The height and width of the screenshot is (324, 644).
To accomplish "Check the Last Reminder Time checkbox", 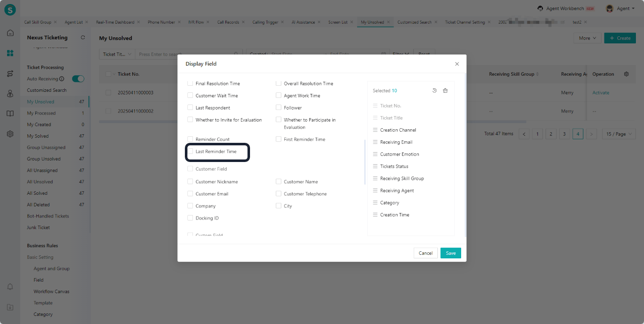I will [x=190, y=151].
